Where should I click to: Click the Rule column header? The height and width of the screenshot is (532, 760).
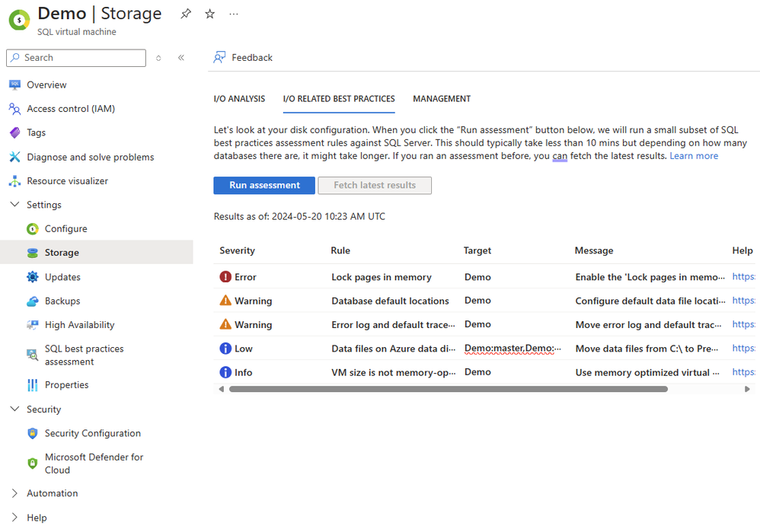click(340, 250)
